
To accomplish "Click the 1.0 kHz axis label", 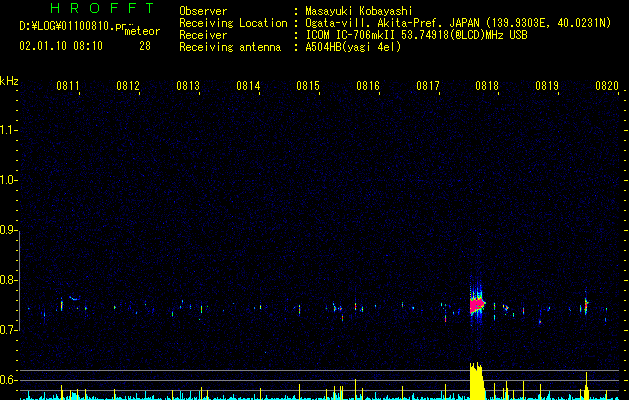I will [7, 180].
